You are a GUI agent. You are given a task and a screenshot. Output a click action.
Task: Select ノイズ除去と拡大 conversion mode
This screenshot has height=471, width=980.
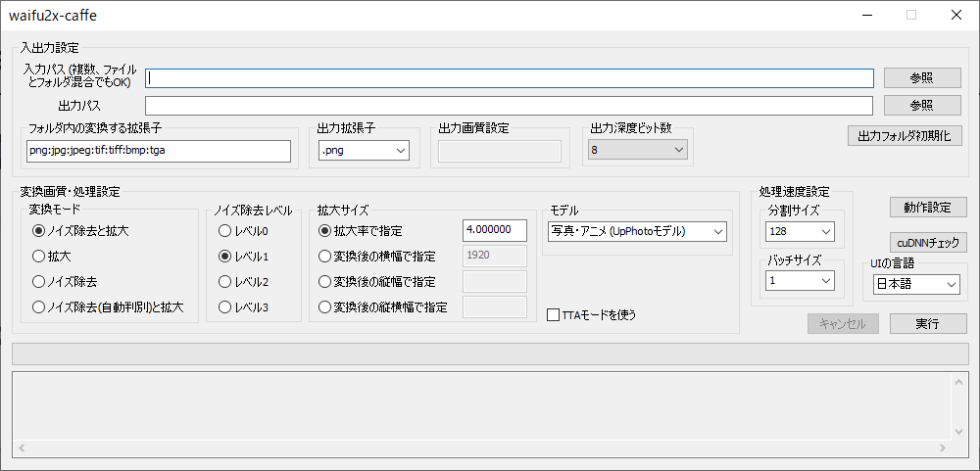pos(80,230)
